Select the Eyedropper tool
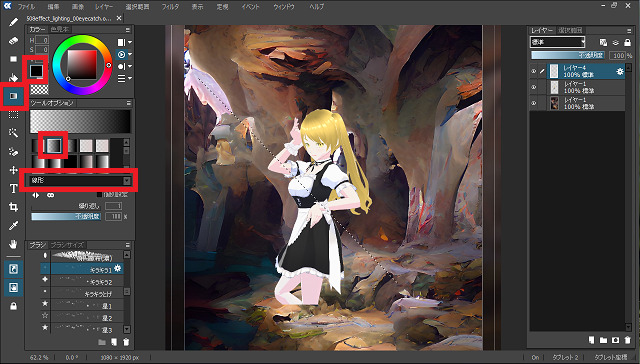 pos(13,226)
